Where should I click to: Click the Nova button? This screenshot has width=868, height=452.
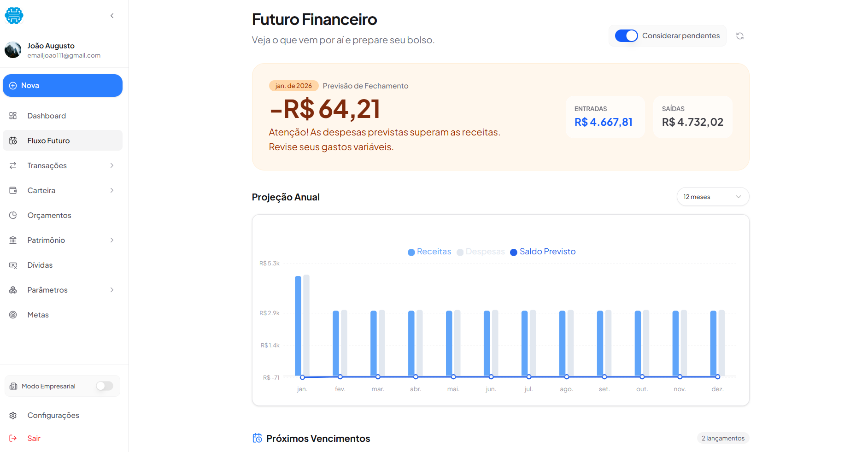pos(62,85)
